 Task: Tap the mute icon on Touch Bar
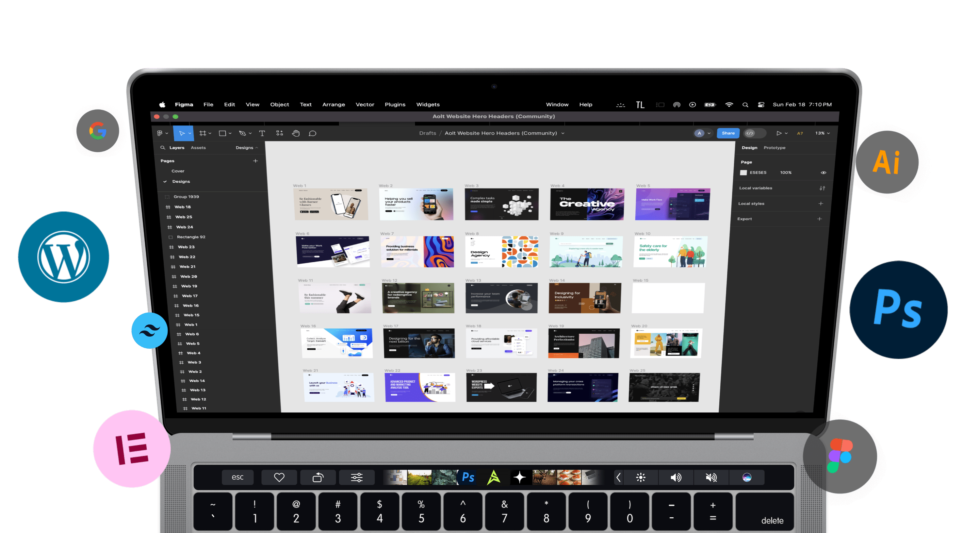(711, 477)
